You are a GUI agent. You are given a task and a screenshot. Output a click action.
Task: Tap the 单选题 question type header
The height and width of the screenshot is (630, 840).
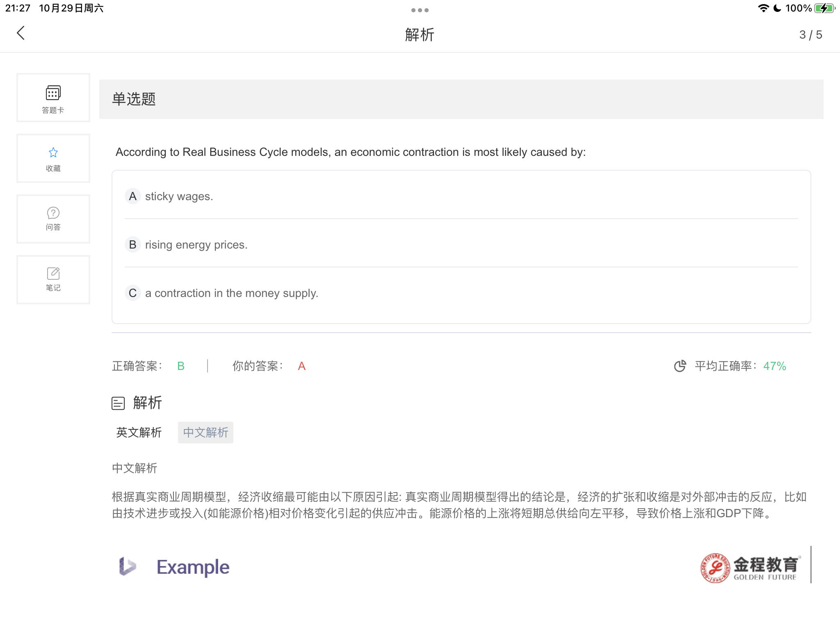click(134, 99)
